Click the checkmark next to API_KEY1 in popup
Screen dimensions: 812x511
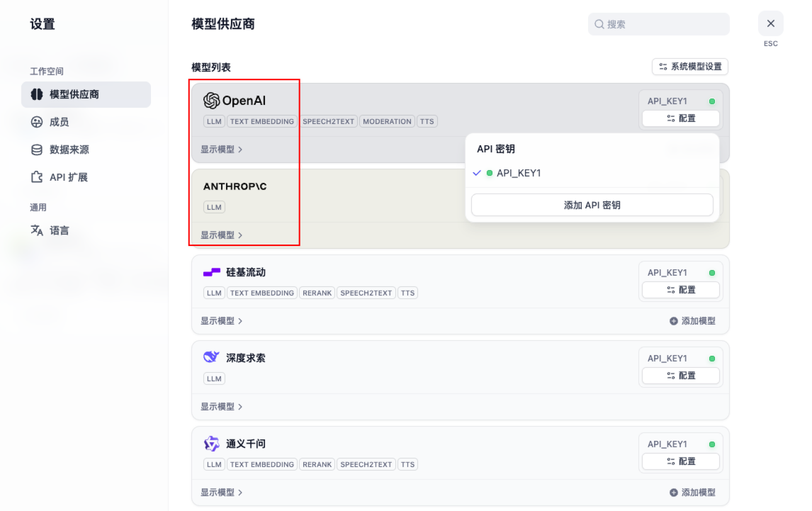tap(477, 173)
